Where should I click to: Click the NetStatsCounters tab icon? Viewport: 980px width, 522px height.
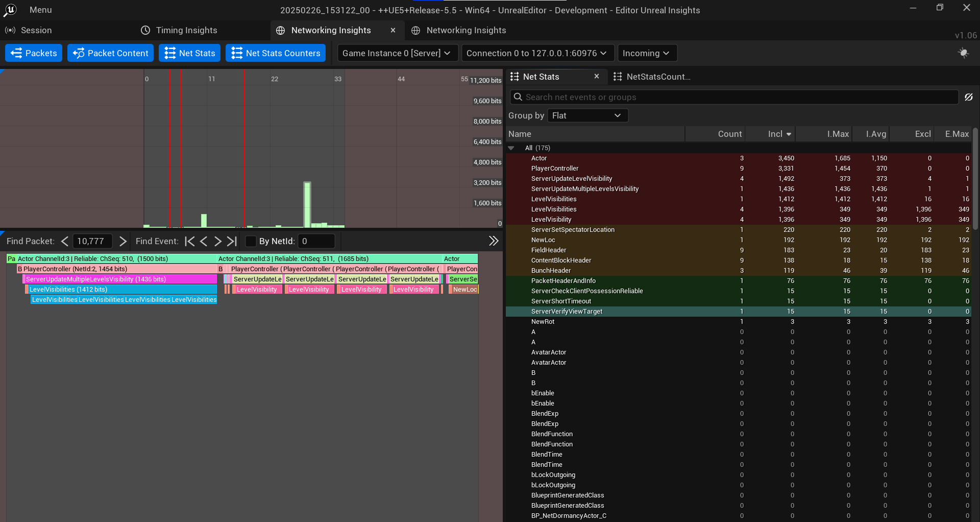coord(618,77)
